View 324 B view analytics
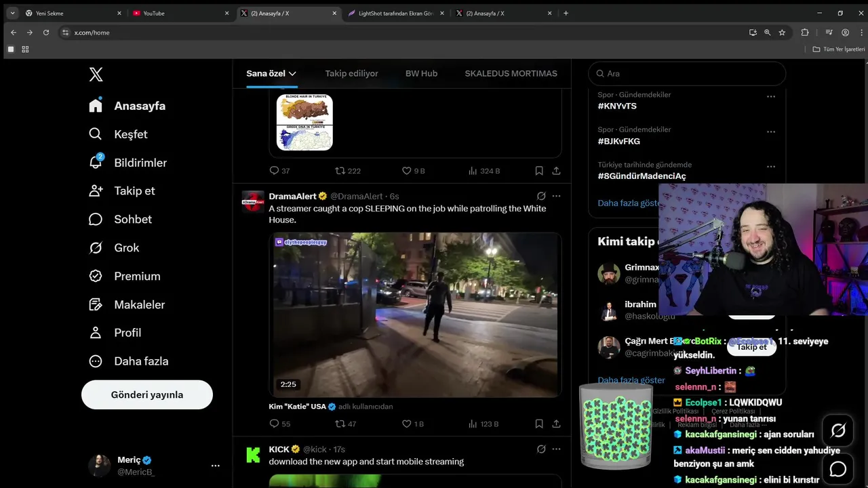Image resolution: width=868 pixels, height=488 pixels. pos(484,171)
